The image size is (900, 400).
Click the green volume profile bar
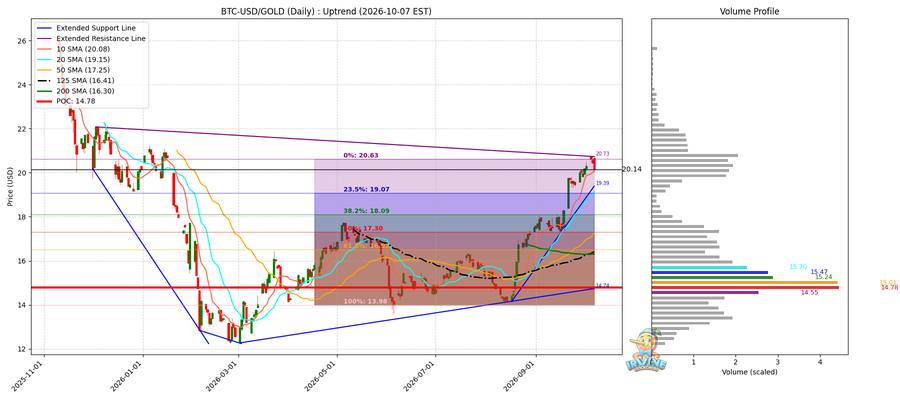click(x=712, y=277)
